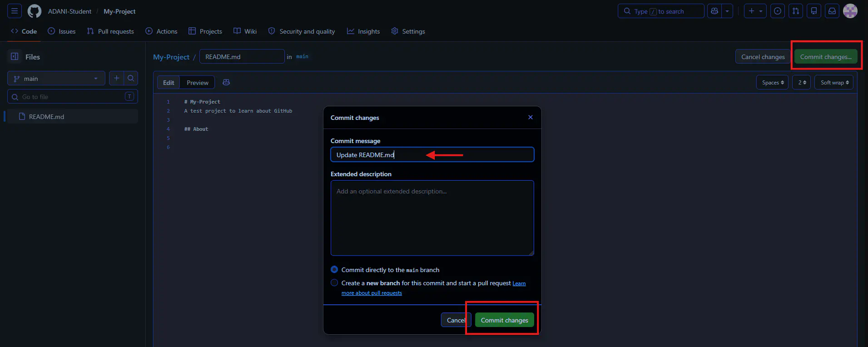Viewport: 868px width, 347px height.
Task: Open the Copilot chat icon in header
Action: tap(714, 11)
